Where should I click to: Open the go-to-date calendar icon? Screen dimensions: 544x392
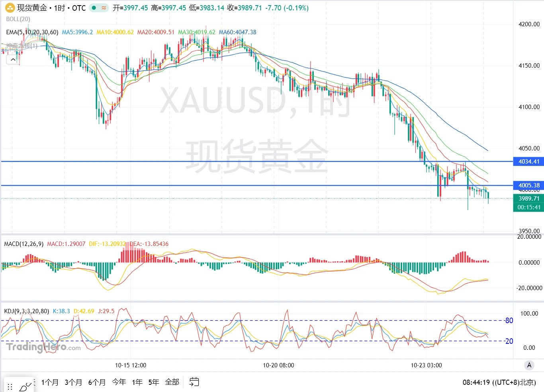coord(194,382)
